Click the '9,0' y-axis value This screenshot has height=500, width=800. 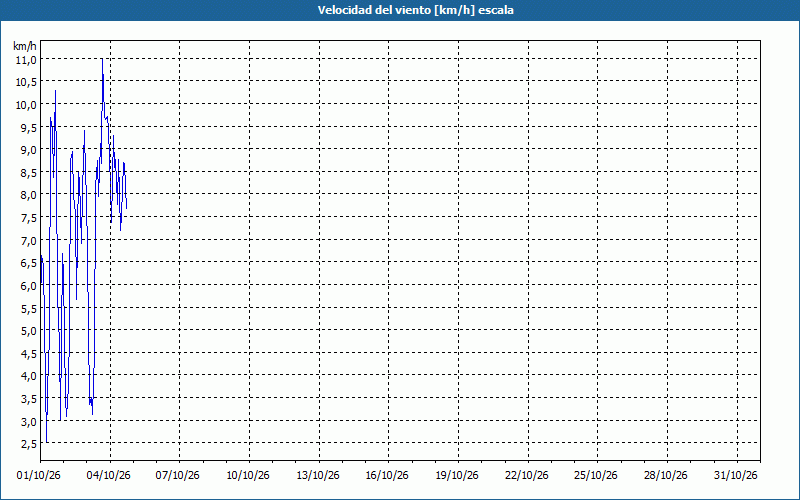click(28, 150)
